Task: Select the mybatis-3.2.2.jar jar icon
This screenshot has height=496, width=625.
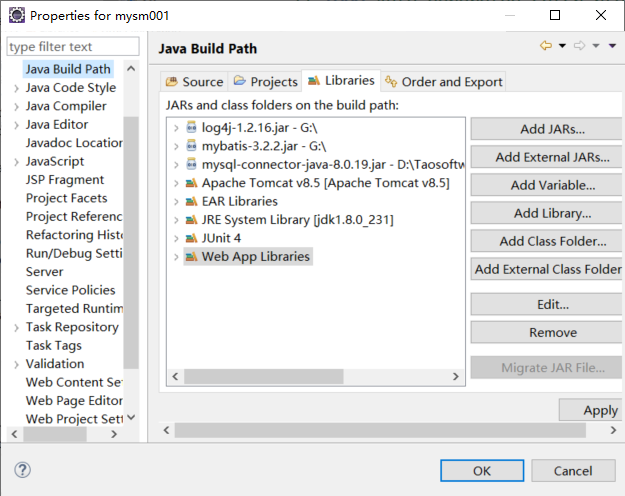Action: (192, 146)
